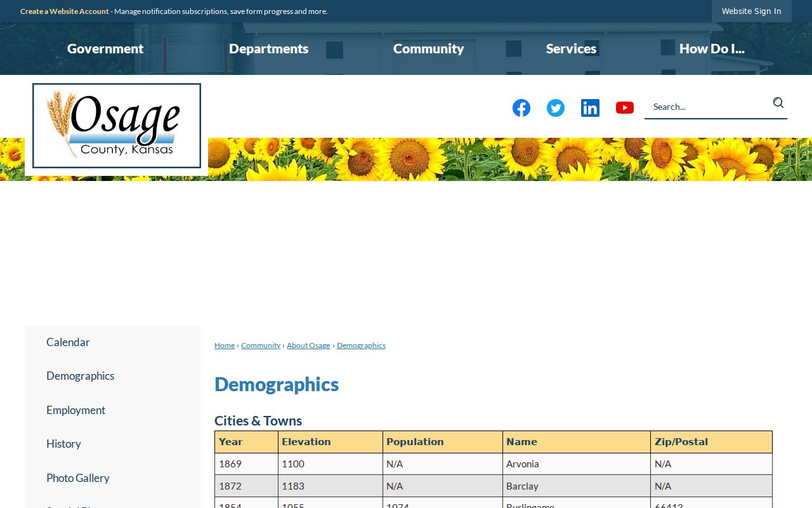Click the Demographics page title
Viewport: 812px width, 508px height.
pyautogui.click(x=277, y=385)
